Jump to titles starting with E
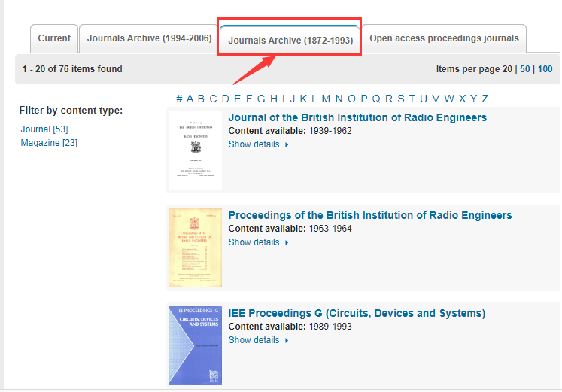This screenshot has height=392, width=562. tap(237, 99)
